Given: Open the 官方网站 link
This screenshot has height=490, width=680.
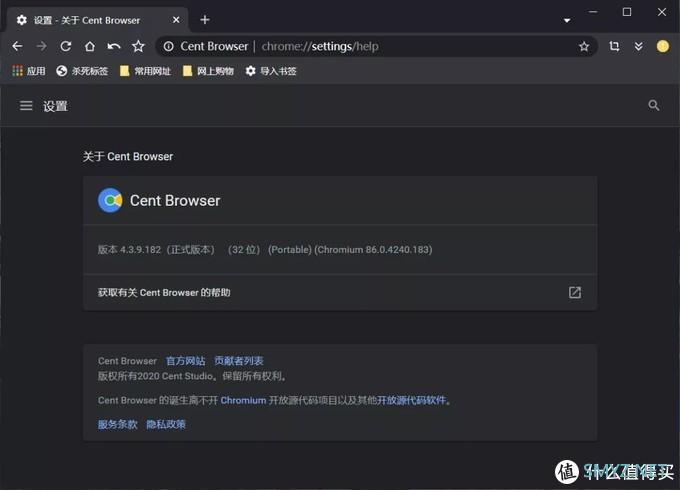Looking at the screenshot, I should click(186, 361).
